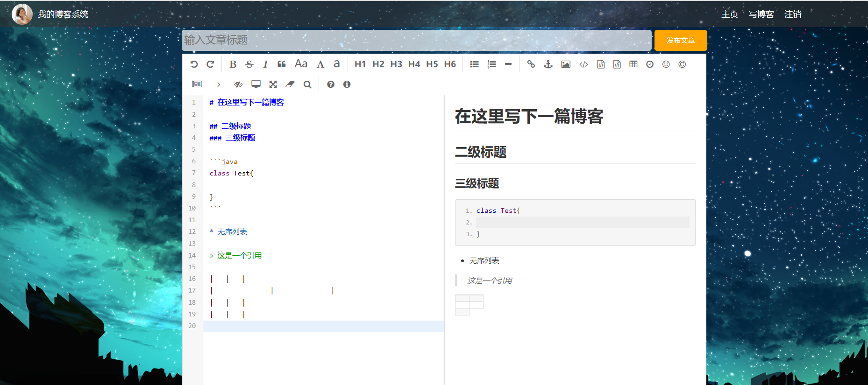Image resolution: width=868 pixels, height=385 pixels.
Task: Click the 发布文章 publish button
Action: [681, 40]
